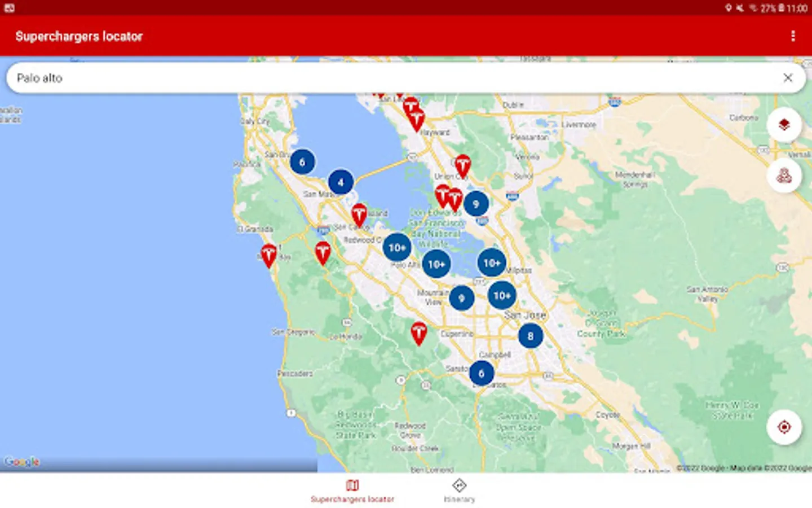Click the Cupertino map label
Viewport: 812px width, 508px height.
(457, 334)
